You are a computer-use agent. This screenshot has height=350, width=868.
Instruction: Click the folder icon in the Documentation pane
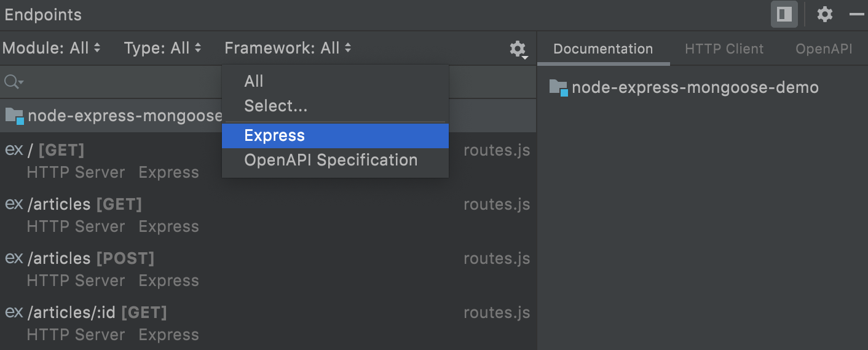(558, 87)
